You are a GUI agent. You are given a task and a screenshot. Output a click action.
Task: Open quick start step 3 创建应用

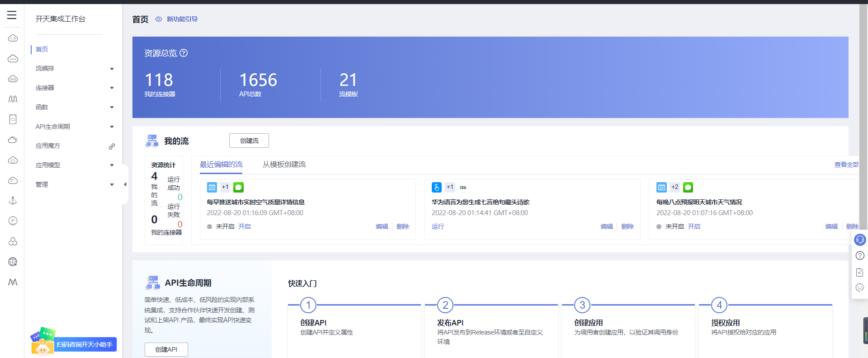[628, 327]
